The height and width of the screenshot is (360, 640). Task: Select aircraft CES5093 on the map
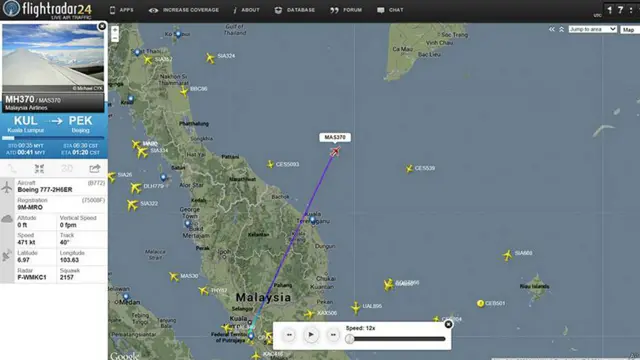270,164
